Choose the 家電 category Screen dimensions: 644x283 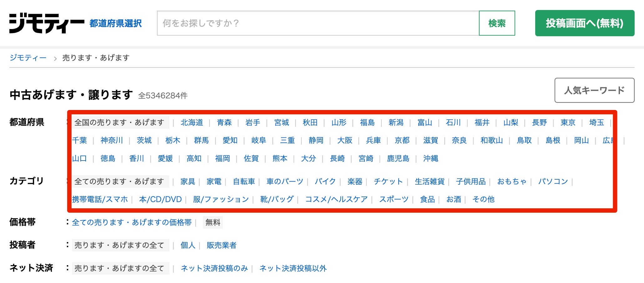point(214,181)
